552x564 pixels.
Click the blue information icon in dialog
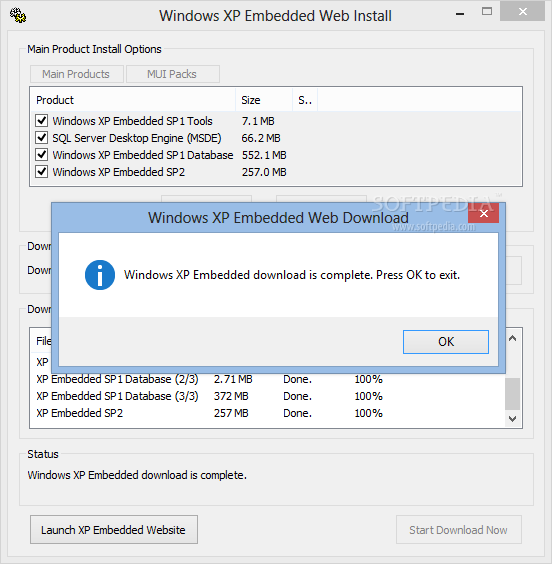(x=100, y=275)
